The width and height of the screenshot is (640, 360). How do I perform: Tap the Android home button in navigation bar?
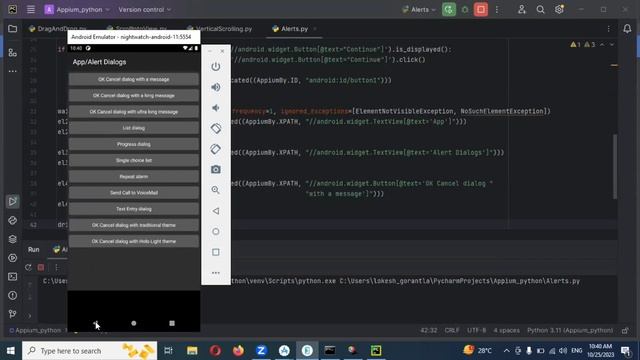click(133, 323)
